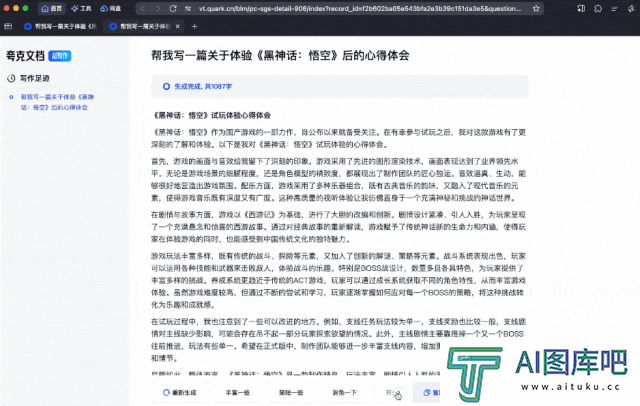Screen dimensions: 640x406
Task: Click the 生成完成, 共1087字 status text
Action: click(x=203, y=86)
